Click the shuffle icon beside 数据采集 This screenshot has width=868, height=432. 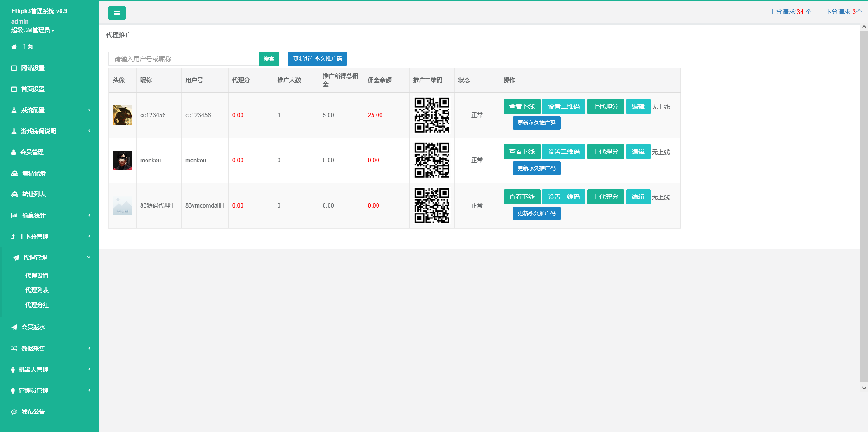click(14, 348)
